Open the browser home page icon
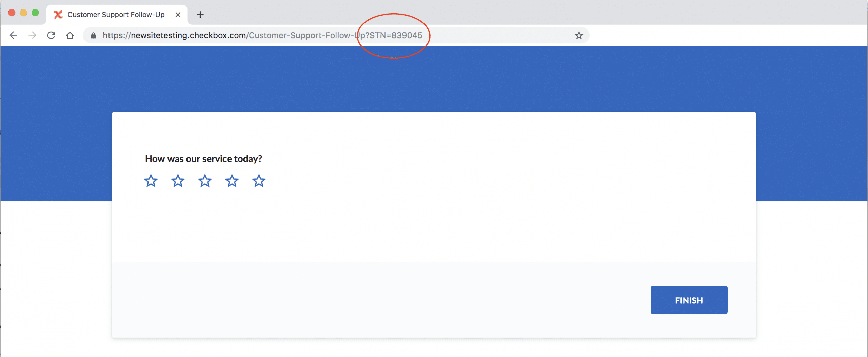Viewport: 868px width, 357px height. pyautogui.click(x=70, y=35)
